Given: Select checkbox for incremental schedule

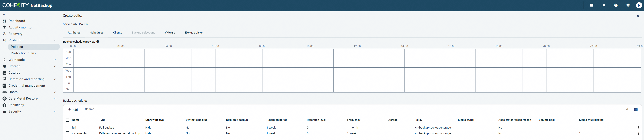Looking at the screenshot, I should (67, 133).
